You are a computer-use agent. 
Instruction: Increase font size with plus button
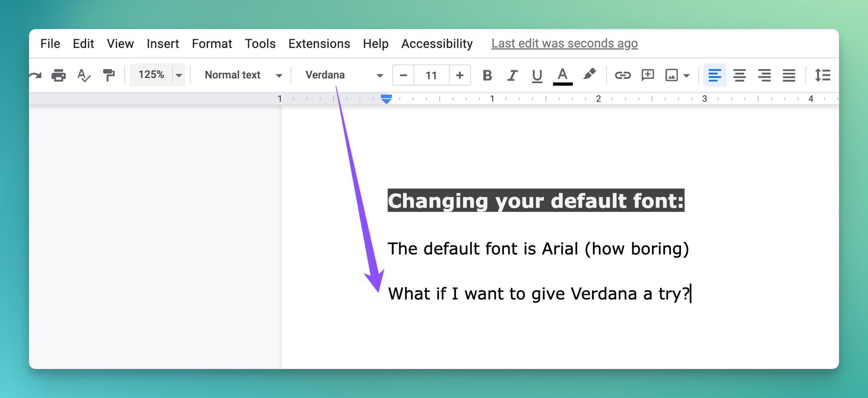[460, 75]
